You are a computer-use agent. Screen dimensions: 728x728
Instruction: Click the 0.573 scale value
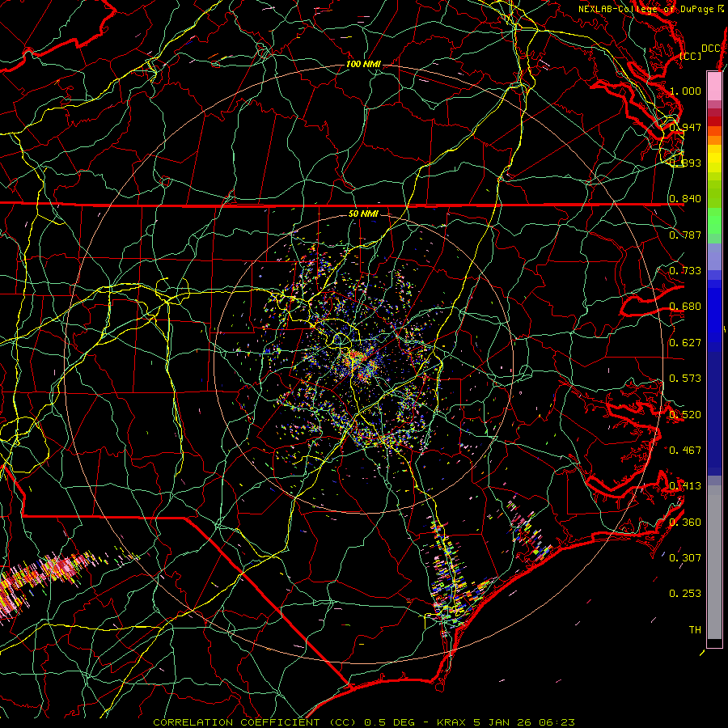click(685, 379)
